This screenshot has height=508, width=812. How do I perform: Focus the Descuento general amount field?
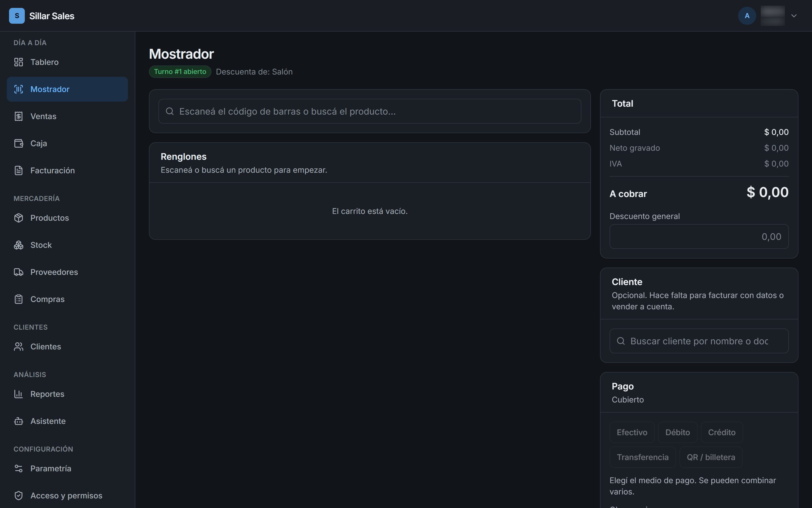click(699, 237)
